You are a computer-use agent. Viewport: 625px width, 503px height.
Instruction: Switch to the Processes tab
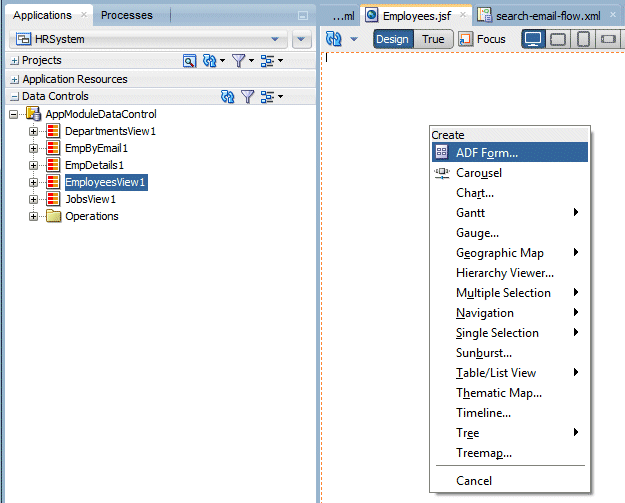(126, 15)
